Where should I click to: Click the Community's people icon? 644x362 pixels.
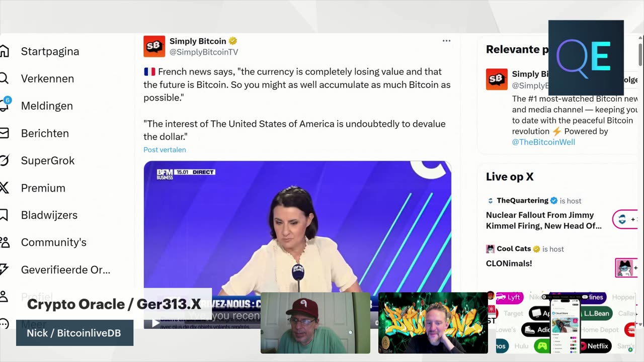[x=4, y=242]
